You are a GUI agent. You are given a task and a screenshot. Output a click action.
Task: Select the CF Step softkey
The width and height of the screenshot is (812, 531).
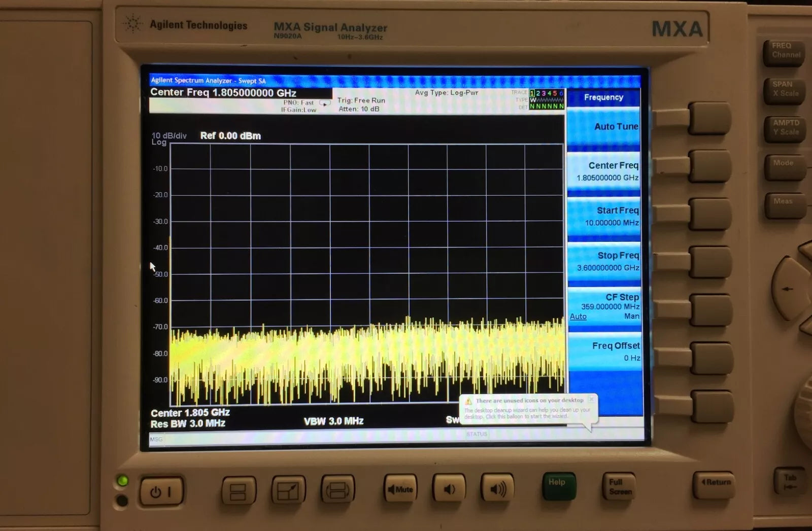(604, 306)
